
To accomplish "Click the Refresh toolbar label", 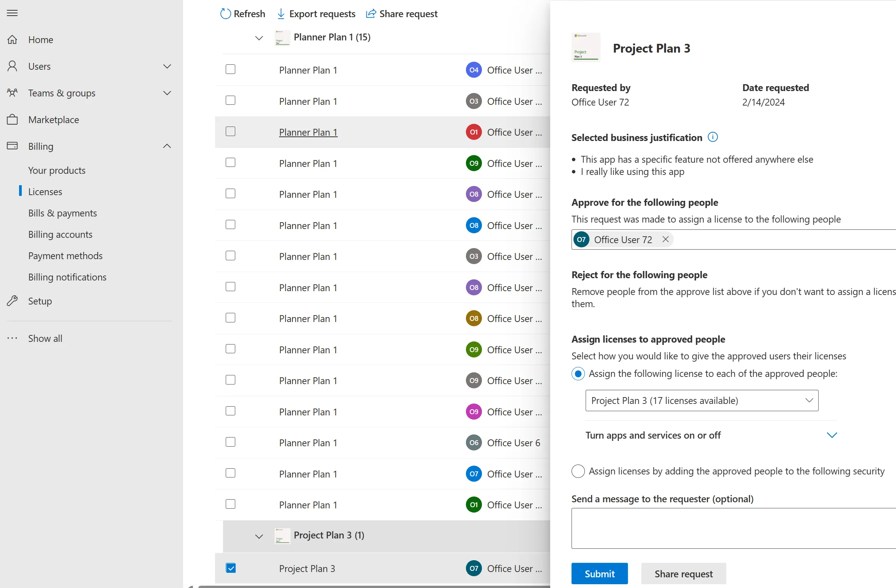I will (x=249, y=14).
